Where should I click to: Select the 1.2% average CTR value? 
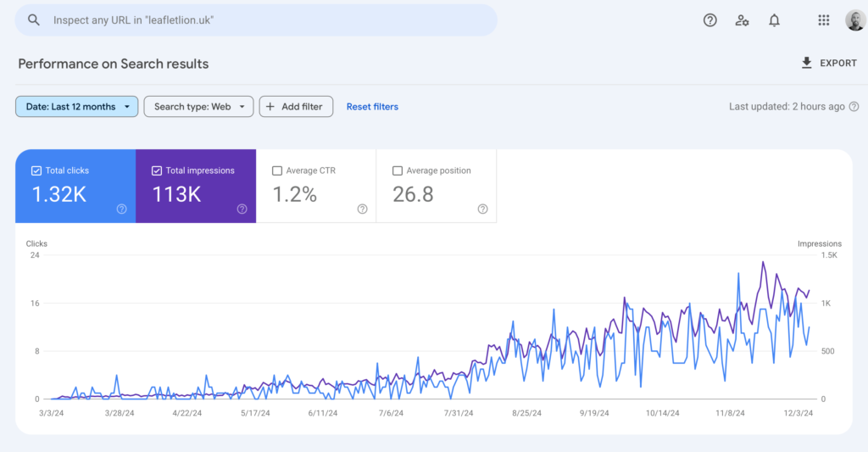pyautogui.click(x=294, y=194)
